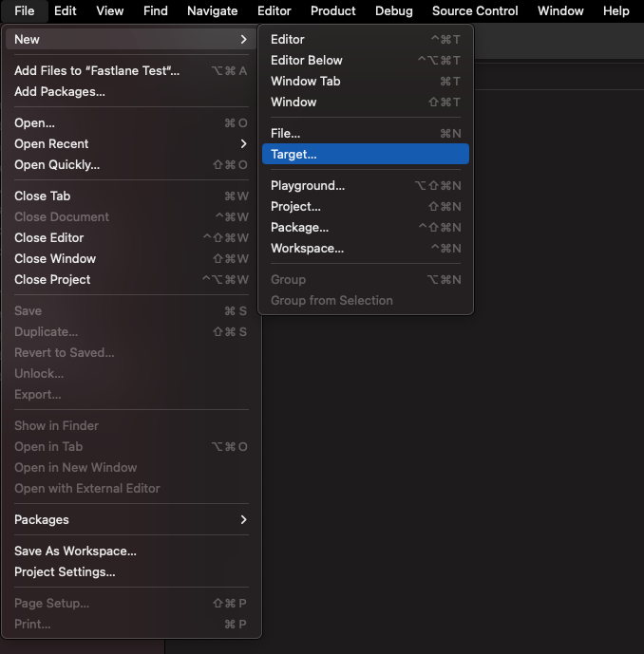Open the Debug menu in menu bar
Screen dimensions: 644x654
(x=393, y=11)
